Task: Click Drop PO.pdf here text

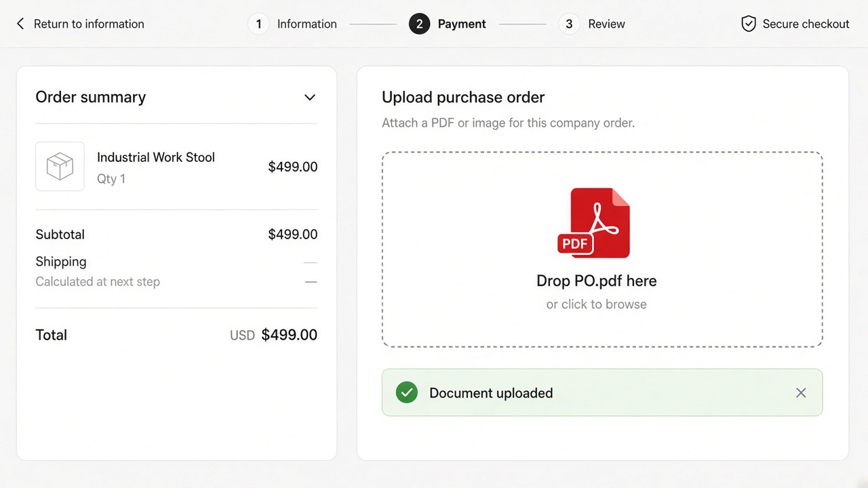Action: (597, 281)
